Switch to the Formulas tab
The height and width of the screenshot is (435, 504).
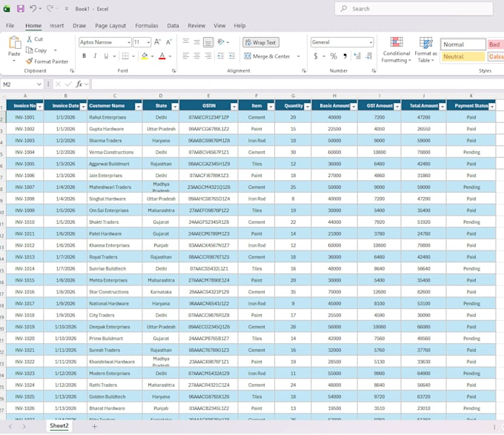pyautogui.click(x=147, y=25)
